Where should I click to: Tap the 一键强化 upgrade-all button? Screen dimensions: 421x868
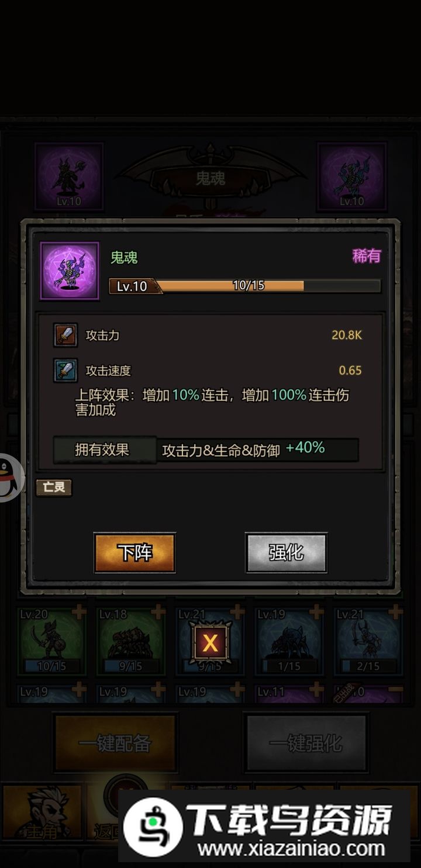pyautogui.click(x=306, y=743)
